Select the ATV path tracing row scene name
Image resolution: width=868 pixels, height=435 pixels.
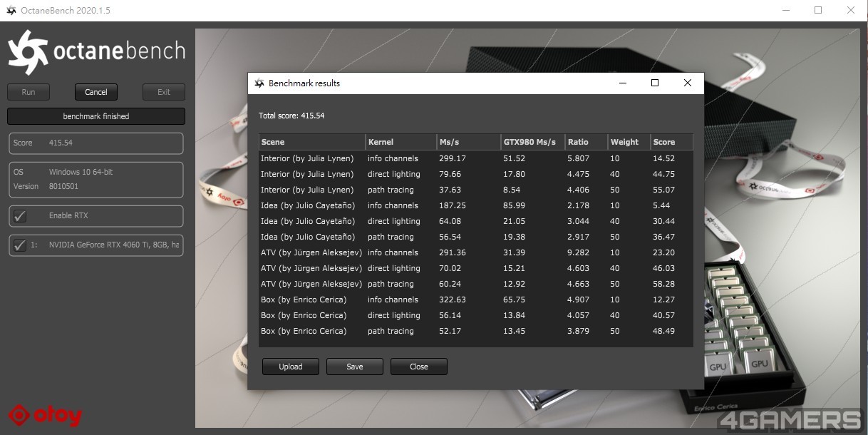[311, 284]
